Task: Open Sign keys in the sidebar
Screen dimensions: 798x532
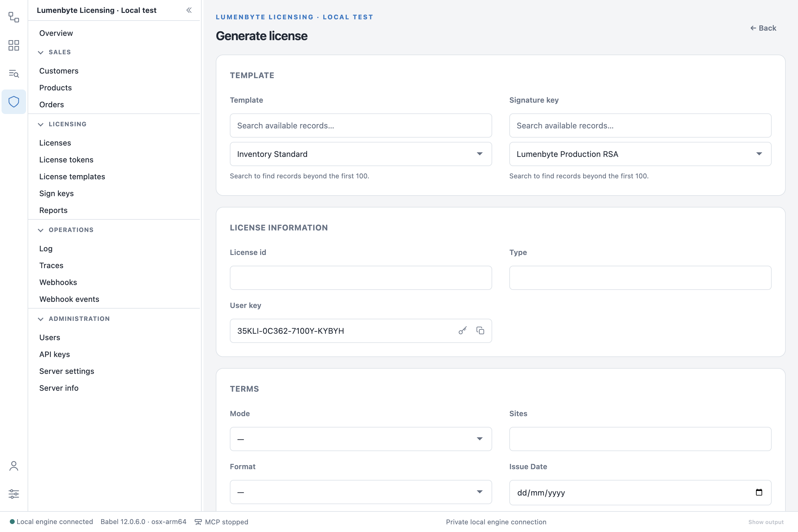Action: click(56, 193)
